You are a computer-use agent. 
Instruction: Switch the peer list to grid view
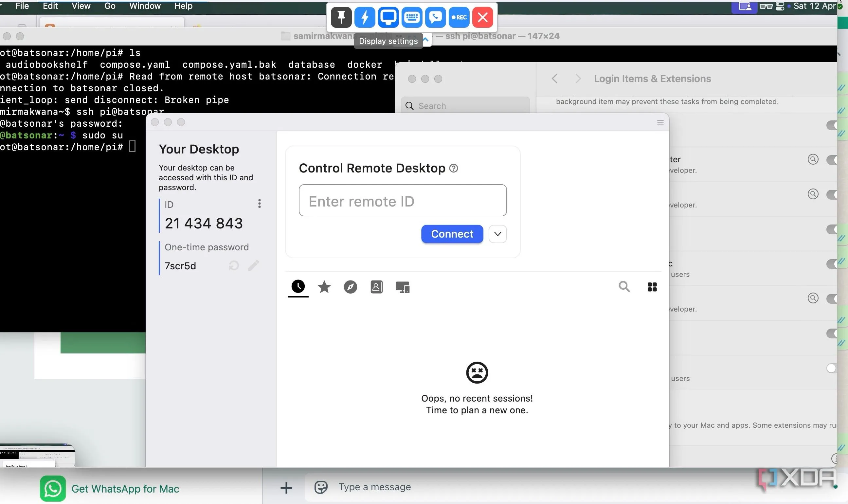point(652,287)
